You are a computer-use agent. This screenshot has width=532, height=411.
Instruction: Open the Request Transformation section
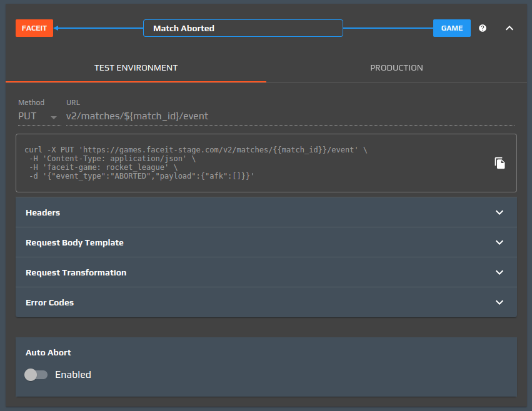(76, 272)
